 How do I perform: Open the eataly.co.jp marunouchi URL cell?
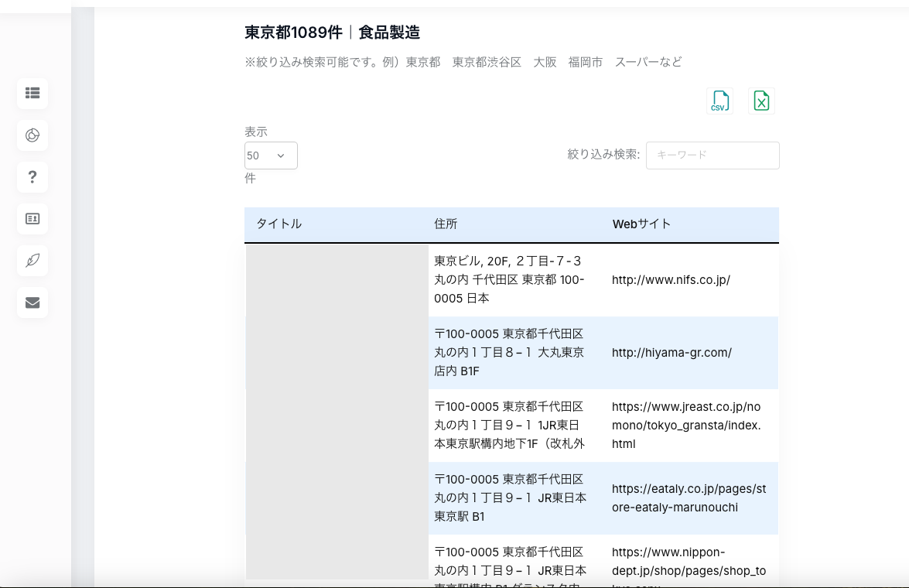[x=689, y=498]
